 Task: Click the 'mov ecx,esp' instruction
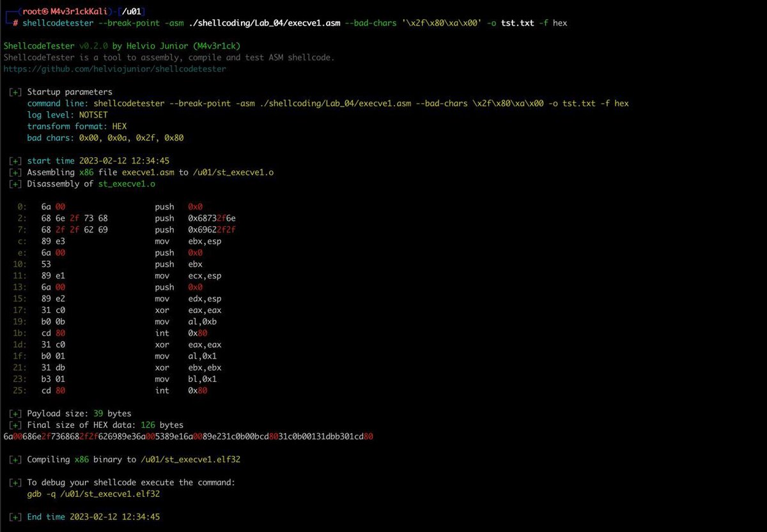pos(188,275)
